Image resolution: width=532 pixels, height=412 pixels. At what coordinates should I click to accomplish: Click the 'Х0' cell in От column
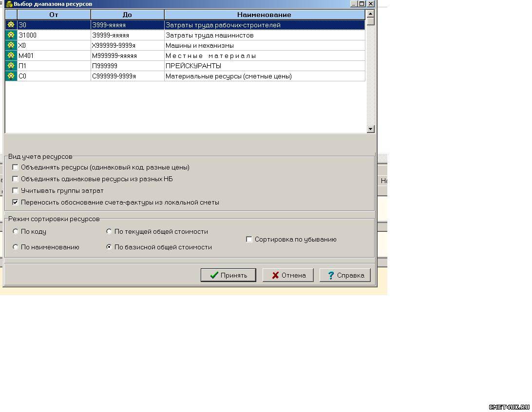[x=54, y=45]
